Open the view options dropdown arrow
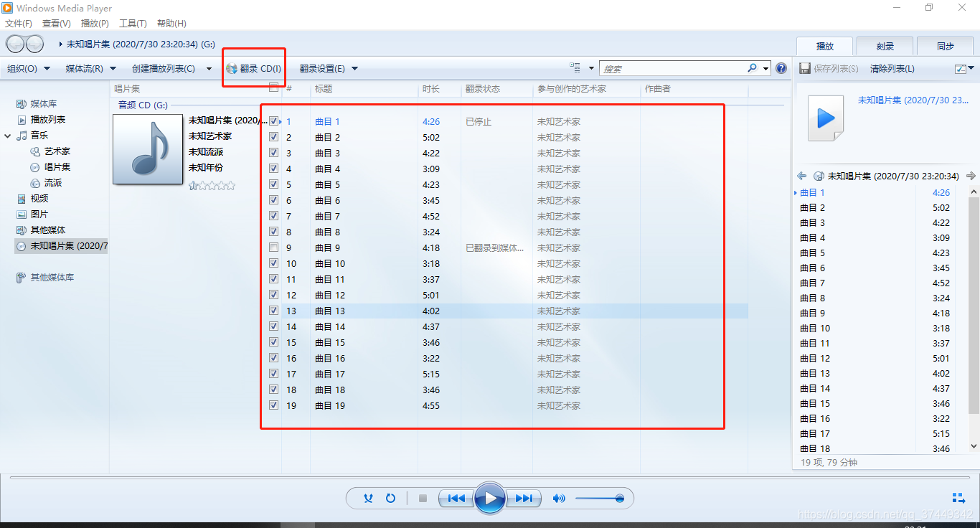This screenshot has height=528, width=980. click(591, 69)
